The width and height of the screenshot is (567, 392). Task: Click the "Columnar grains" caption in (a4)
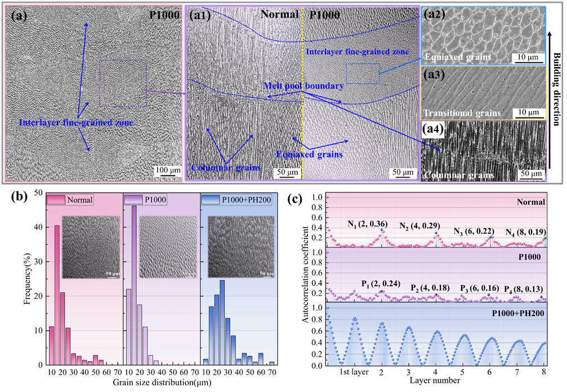(459, 175)
